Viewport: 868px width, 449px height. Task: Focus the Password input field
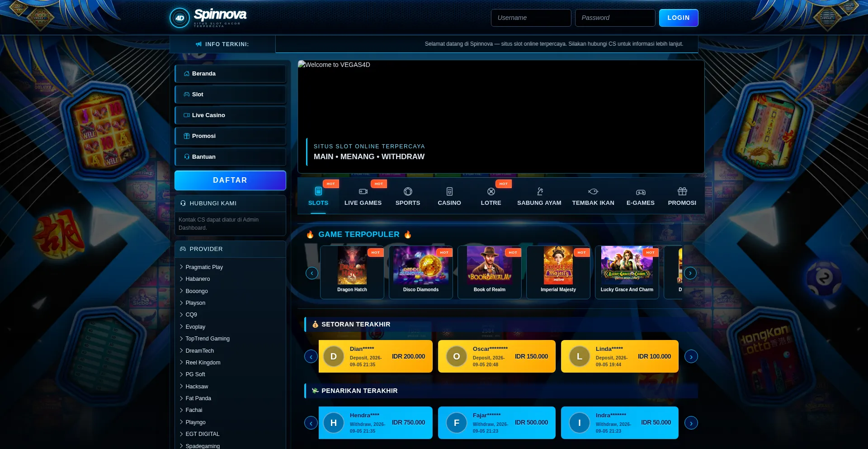pos(615,18)
